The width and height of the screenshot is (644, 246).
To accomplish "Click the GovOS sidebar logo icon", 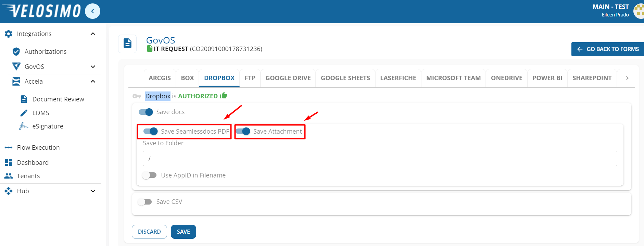I will click(x=16, y=66).
